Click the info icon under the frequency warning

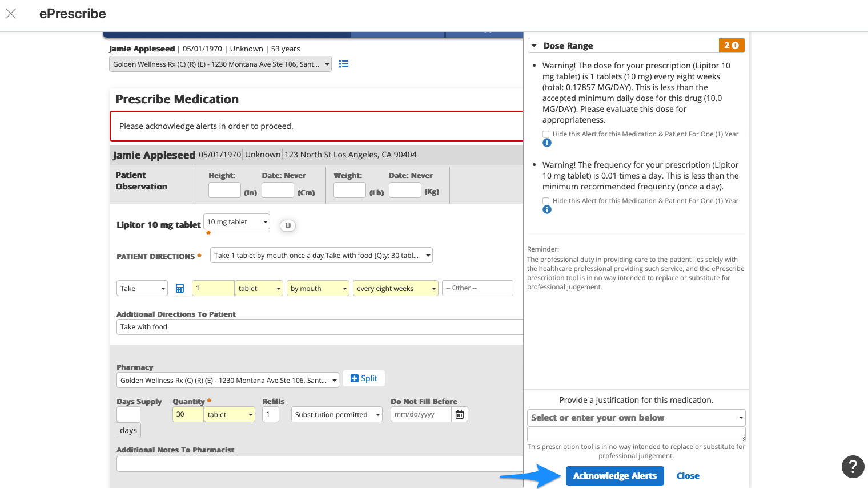pyautogui.click(x=546, y=209)
